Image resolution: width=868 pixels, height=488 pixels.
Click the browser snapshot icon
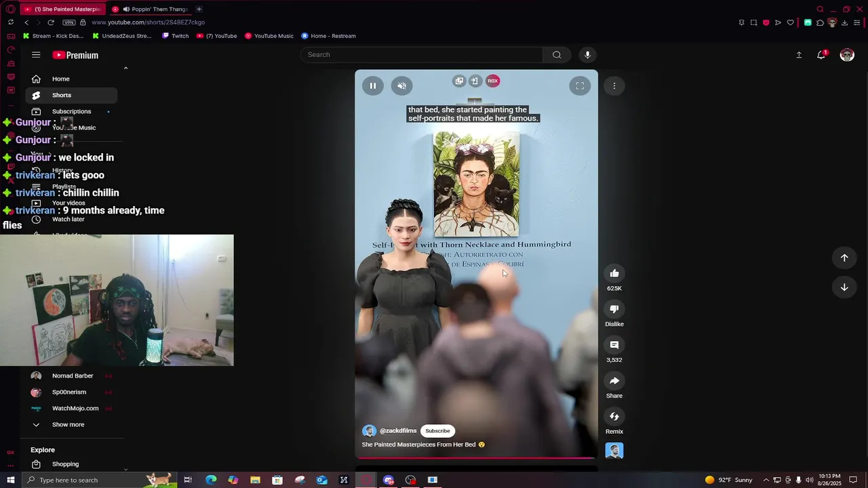753,22
